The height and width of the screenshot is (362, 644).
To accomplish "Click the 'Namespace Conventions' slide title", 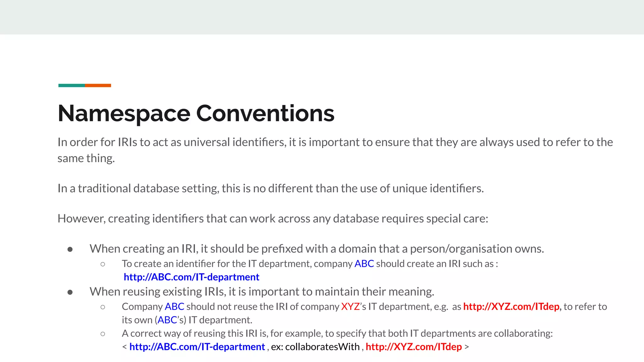I will 196,113.
